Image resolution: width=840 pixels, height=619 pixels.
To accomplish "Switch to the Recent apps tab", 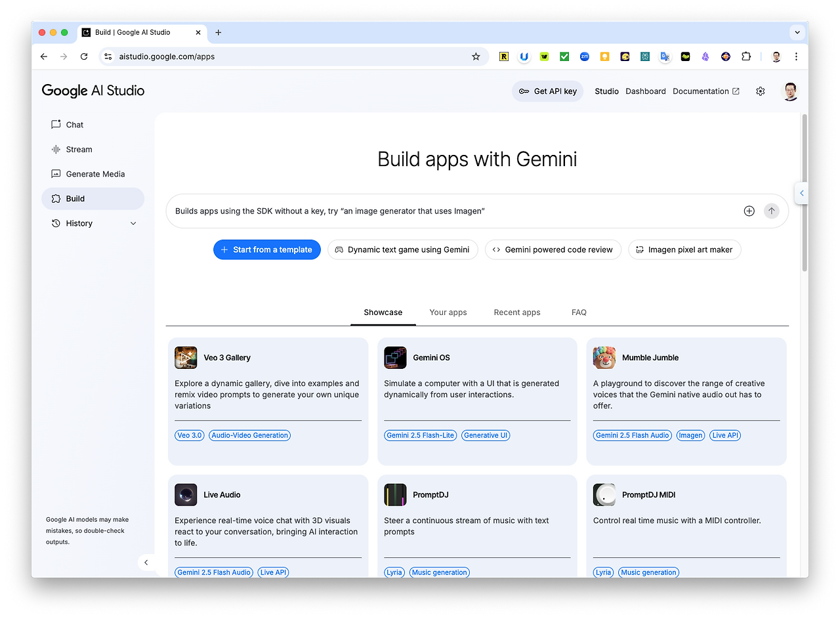I will click(517, 312).
